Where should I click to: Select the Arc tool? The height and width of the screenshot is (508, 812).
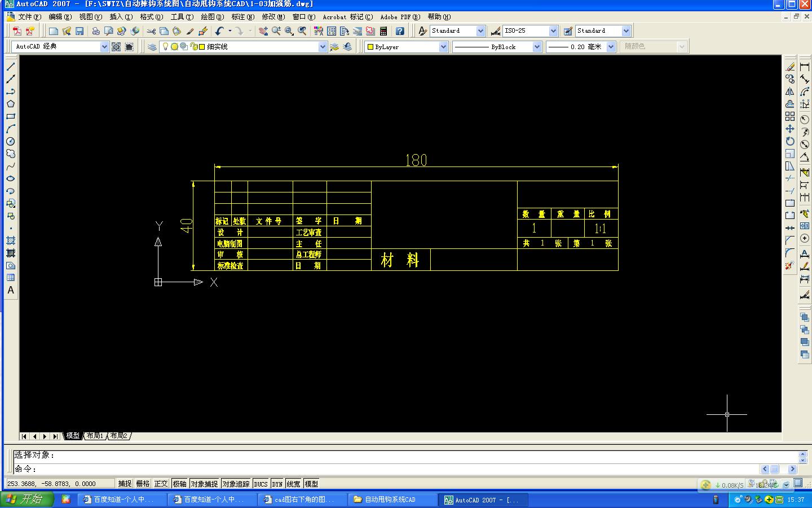click(11, 129)
